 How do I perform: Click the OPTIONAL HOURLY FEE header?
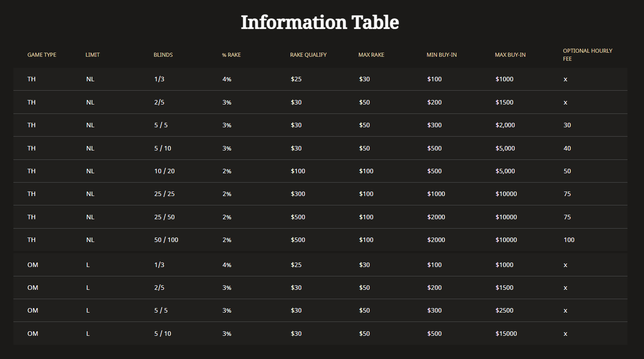[587, 54]
